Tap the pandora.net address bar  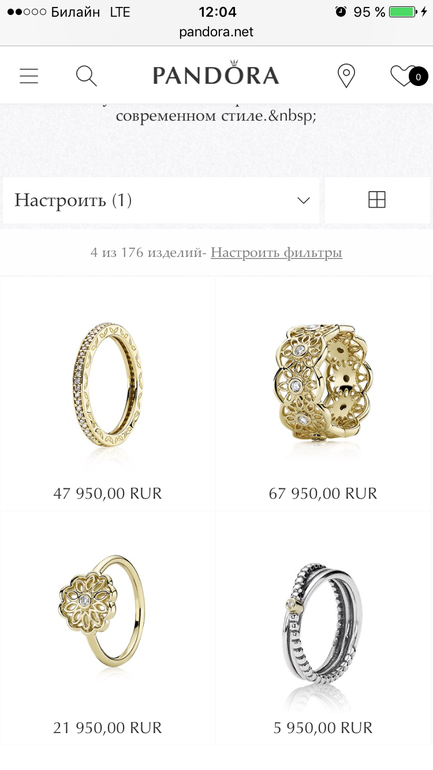coord(216,32)
